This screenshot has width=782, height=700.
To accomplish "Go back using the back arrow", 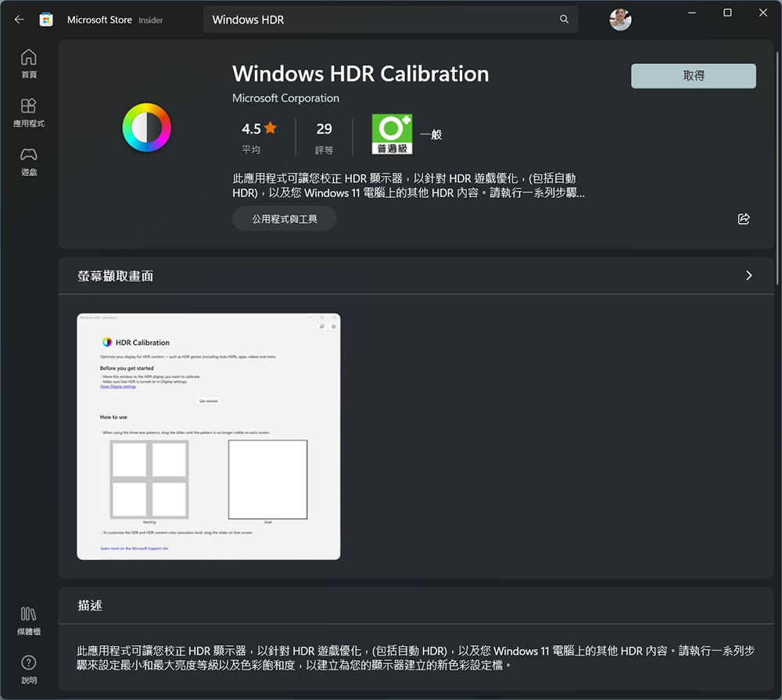I will 19,20.
